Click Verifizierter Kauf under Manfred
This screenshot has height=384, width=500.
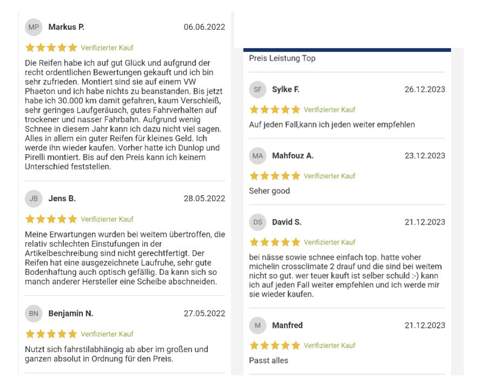pyautogui.click(x=329, y=345)
